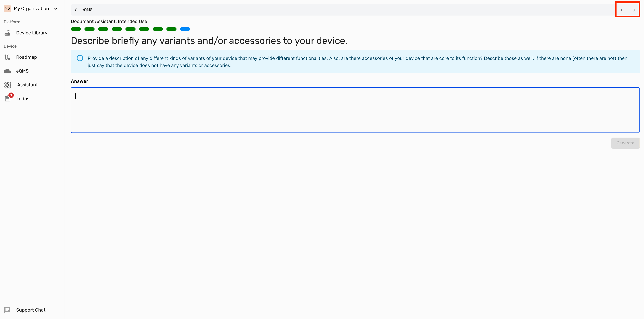This screenshot has height=319, width=644.
Task: Expand the My Organization dropdown chevron
Action: (x=56, y=9)
